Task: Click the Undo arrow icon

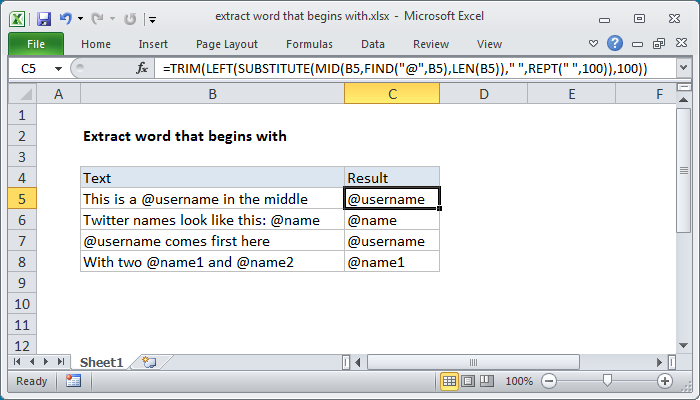Action: 66,17
